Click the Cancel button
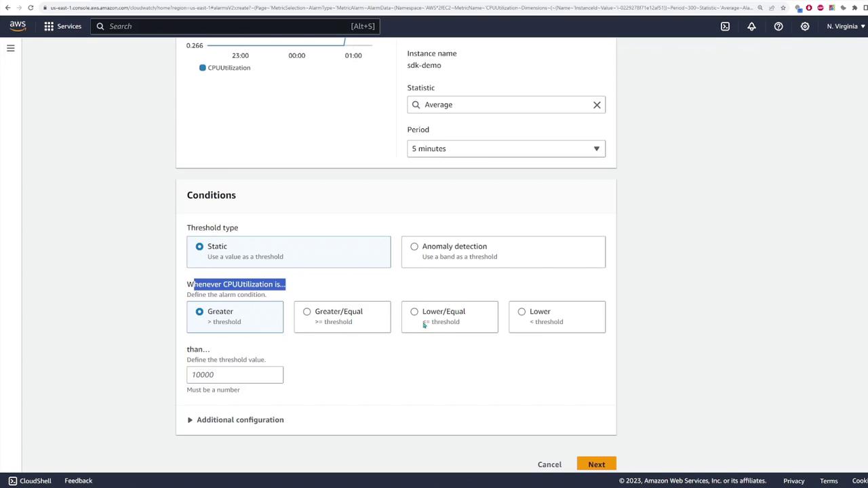 549,464
